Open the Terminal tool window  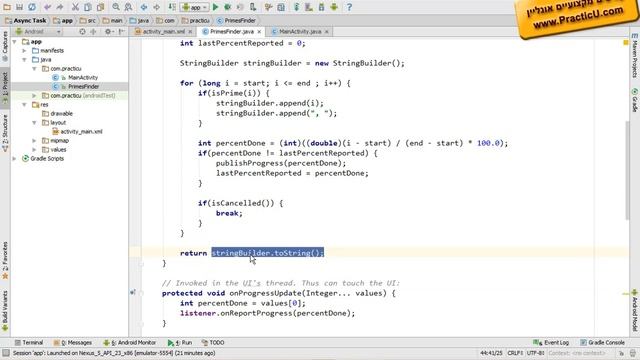29,342
